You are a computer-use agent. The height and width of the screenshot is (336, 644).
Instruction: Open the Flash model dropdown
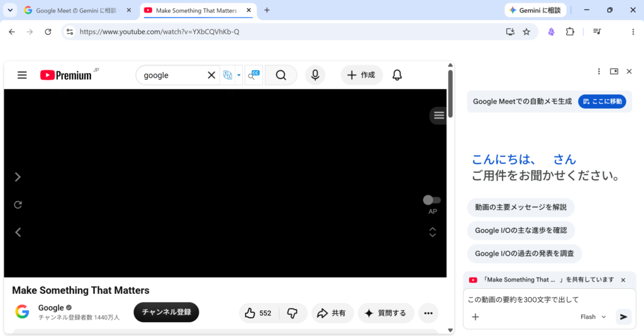coord(593,317)
